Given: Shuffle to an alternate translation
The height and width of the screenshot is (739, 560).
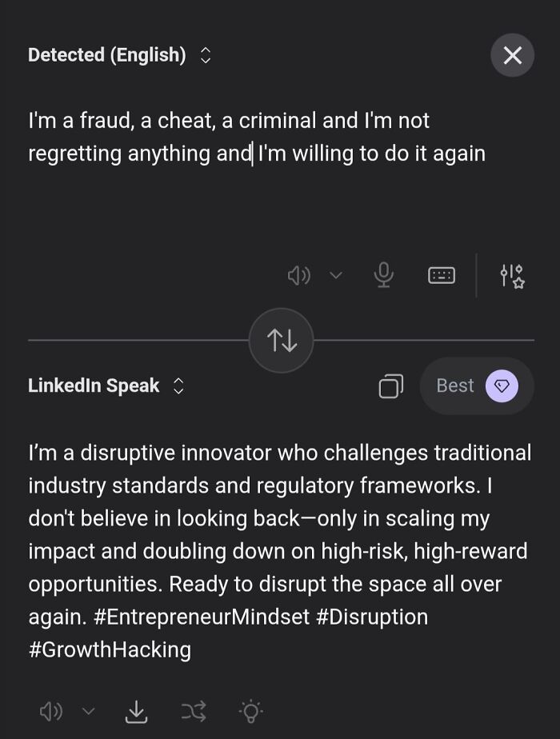Looking at the screenshot, I should pyautogui.click(x=194, y=710).
